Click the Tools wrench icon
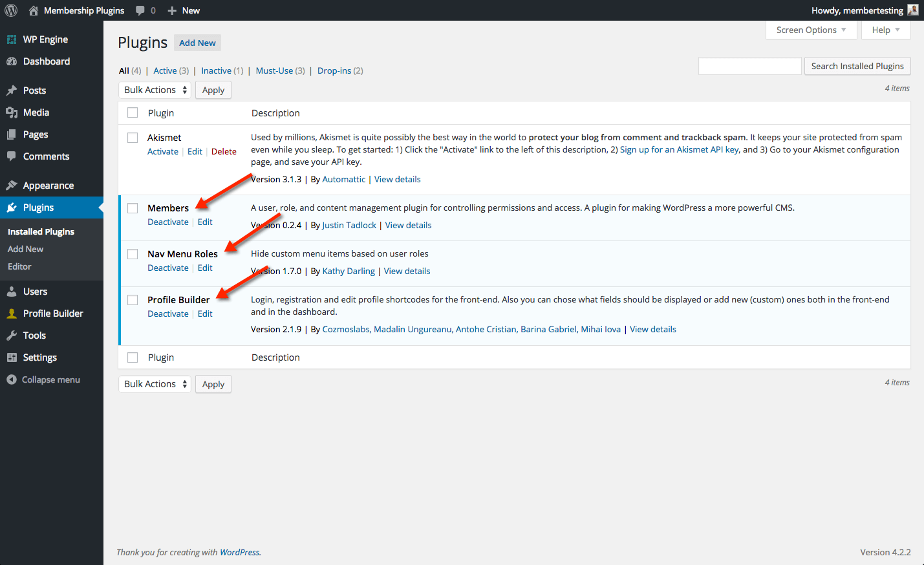Image resolution: width=924 pixels, height=565 pixels. 12,336
